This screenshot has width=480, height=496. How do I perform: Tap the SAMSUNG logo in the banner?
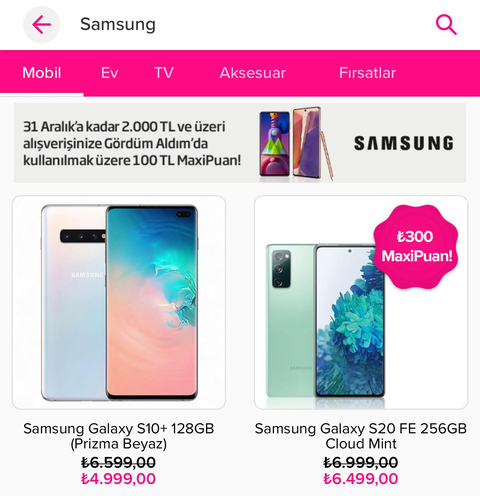(404, 143)
